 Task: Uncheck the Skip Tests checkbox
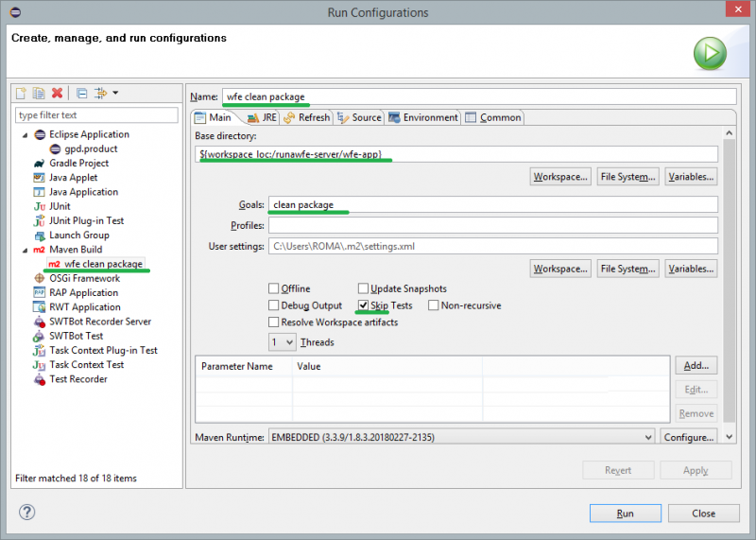(x=363, y=305)
